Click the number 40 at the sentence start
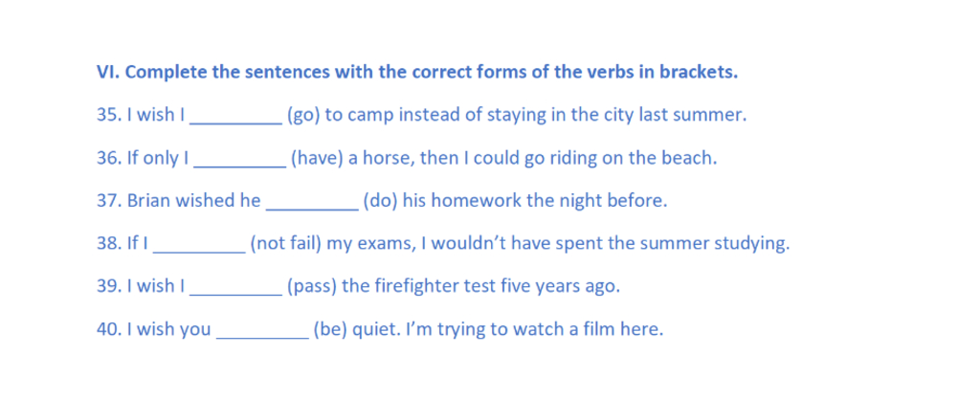The width and height of the screenshot is (980, 400). point(107,329)
